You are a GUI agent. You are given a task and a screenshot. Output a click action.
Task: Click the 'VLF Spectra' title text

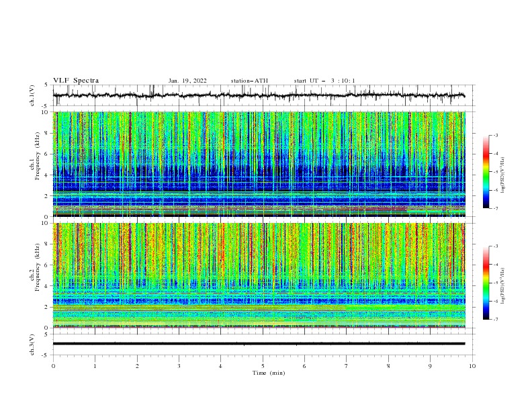[76, 81]
